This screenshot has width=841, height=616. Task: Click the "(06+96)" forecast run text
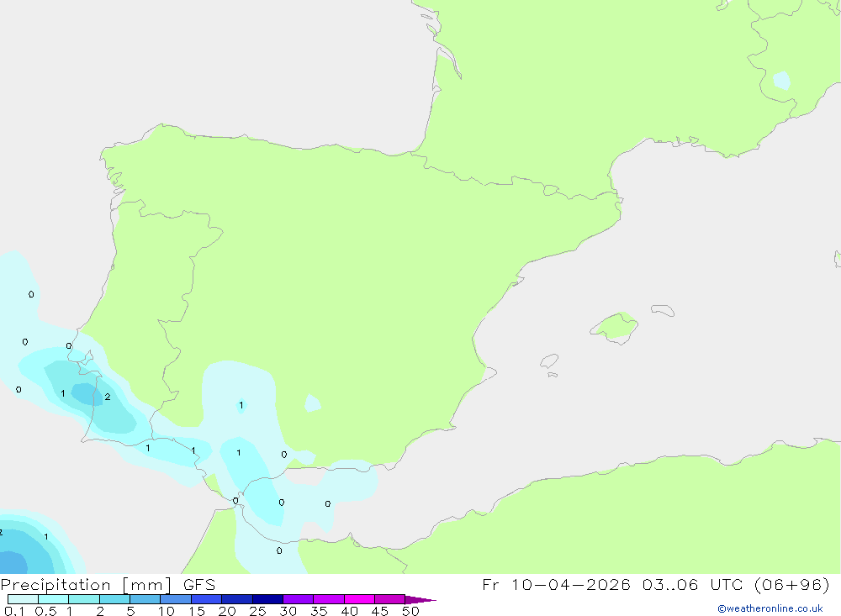791,584
